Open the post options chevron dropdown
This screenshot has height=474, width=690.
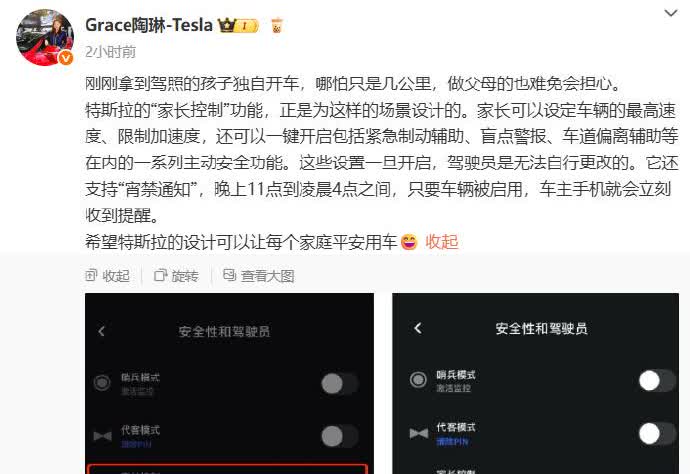pos(670,13)
